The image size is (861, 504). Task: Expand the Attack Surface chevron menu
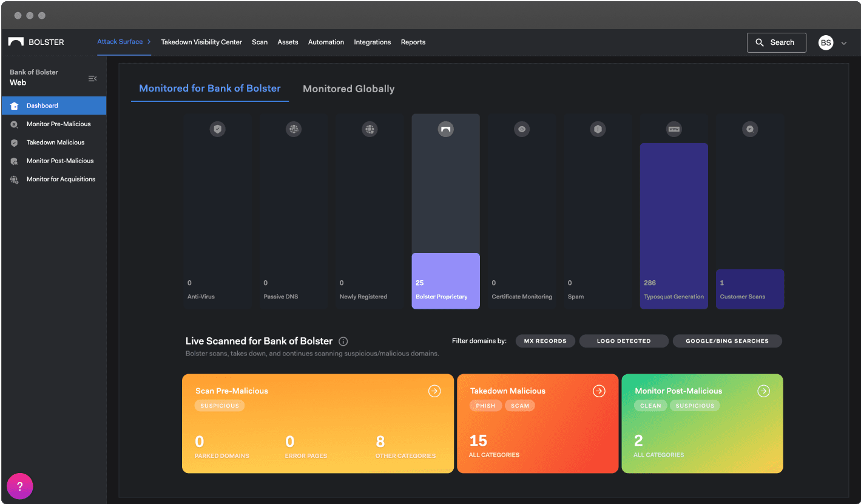click(149, 42)
